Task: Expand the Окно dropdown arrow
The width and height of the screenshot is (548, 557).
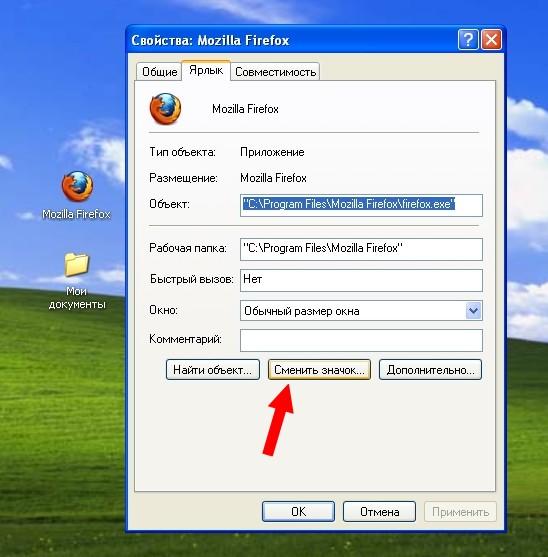Action: coord(473,311)
